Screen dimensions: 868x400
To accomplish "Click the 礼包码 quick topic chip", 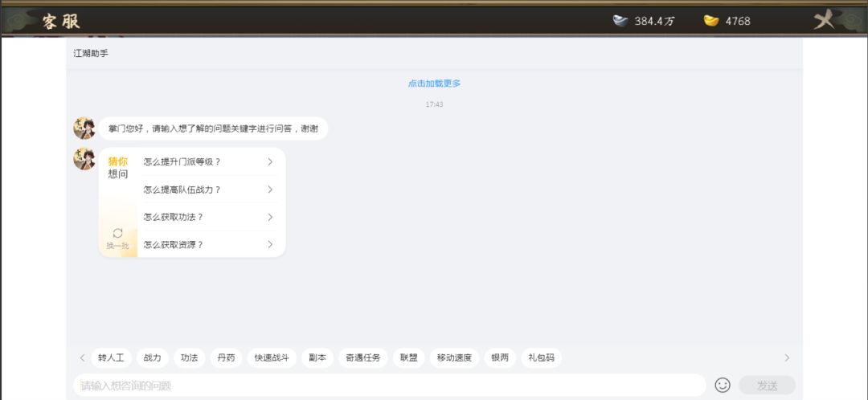I will pyautogui.click(x=542, y=358).
